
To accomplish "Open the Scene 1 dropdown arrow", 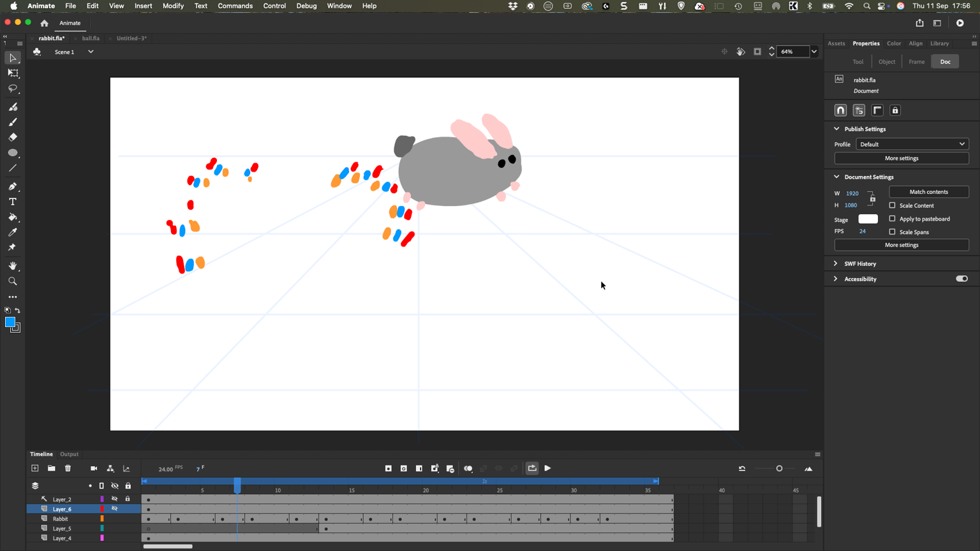I will 91,52.
